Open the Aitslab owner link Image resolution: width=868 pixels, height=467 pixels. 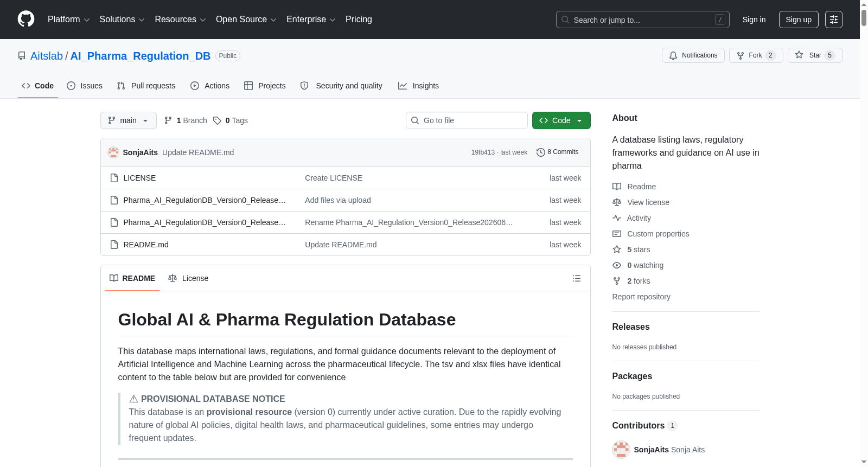47,56
